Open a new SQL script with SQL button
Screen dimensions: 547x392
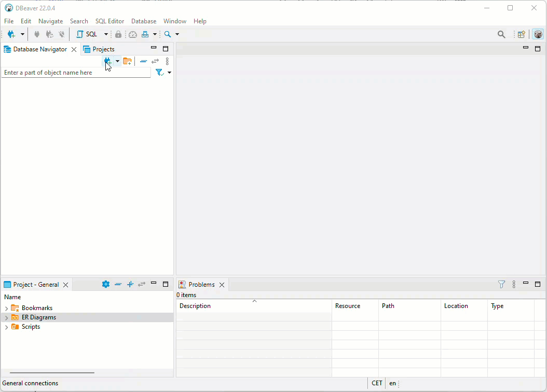coord(87,34)
